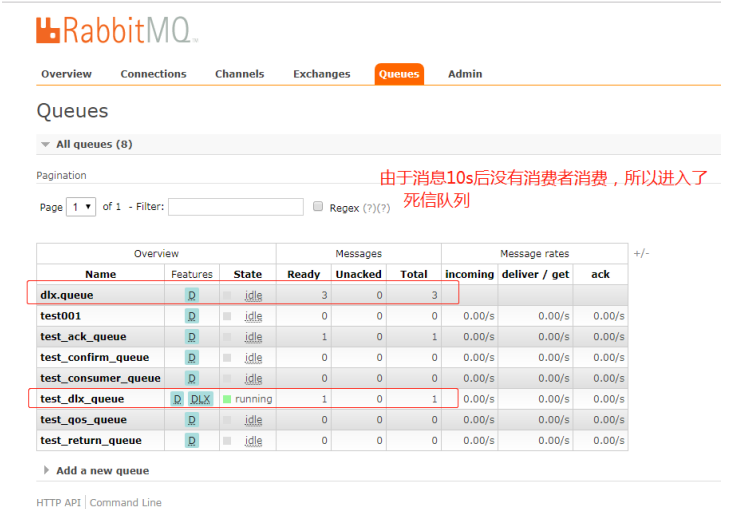The width and height of the screenshot is (753, 509).
Task: Click the D durable badge for test_consumer_queue
Action: click(192, 378)
